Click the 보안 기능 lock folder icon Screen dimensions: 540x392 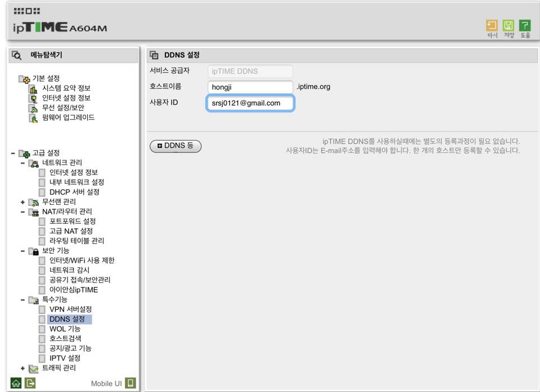coord(34,251)
